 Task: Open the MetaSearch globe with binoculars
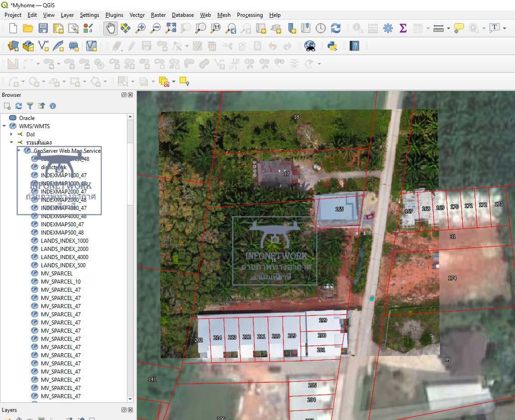(310, 46)
